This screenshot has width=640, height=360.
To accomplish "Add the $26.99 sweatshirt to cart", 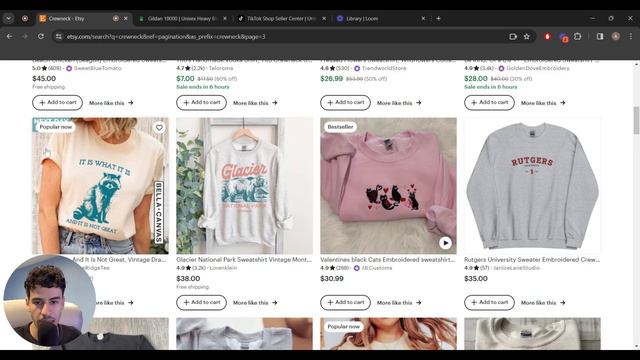I will [x=345, y=102].
